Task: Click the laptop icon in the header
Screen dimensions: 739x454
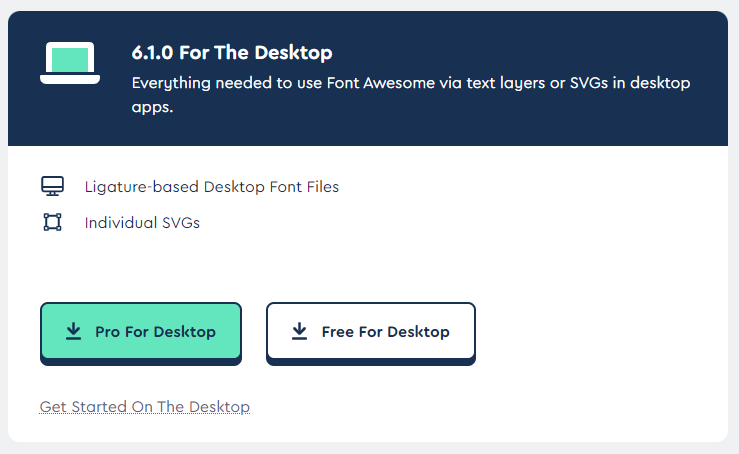Action: click(70, 63)
